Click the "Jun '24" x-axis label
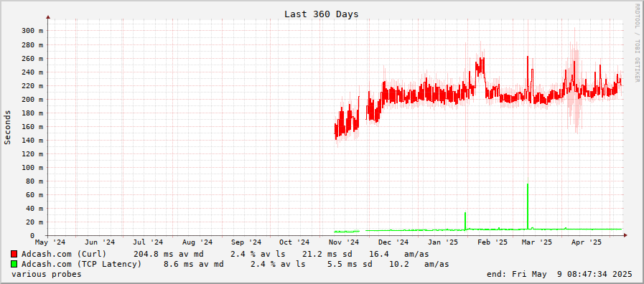The image size is (644, 284). [x=100, y=242]
